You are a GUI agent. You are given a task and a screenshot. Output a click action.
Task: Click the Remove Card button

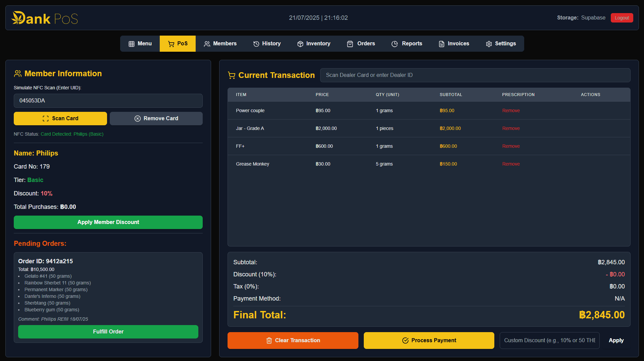156,119
